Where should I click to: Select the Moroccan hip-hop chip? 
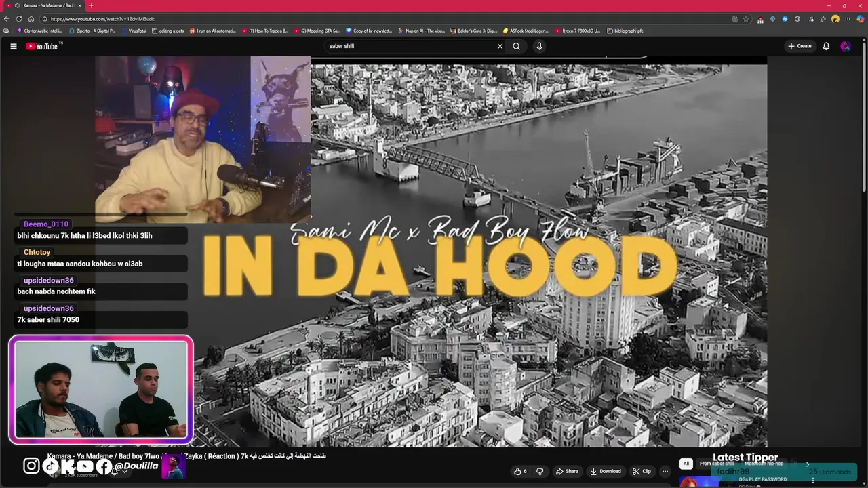764,464
